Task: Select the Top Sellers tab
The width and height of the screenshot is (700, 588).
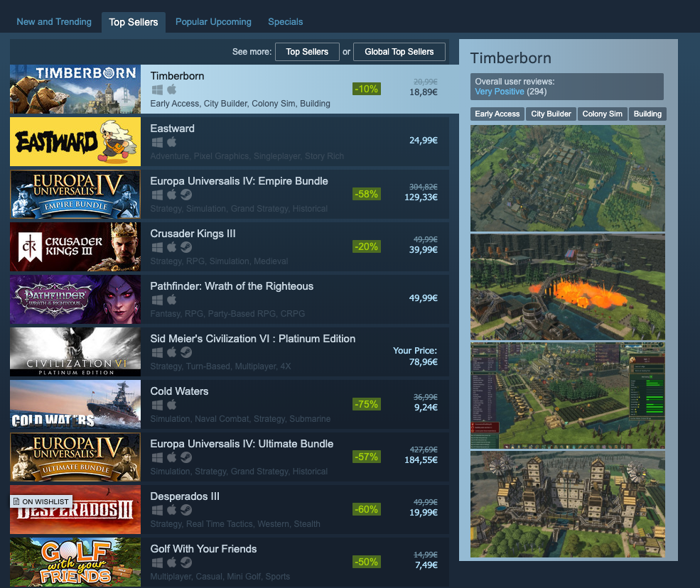Action: [x=134, y=22]
